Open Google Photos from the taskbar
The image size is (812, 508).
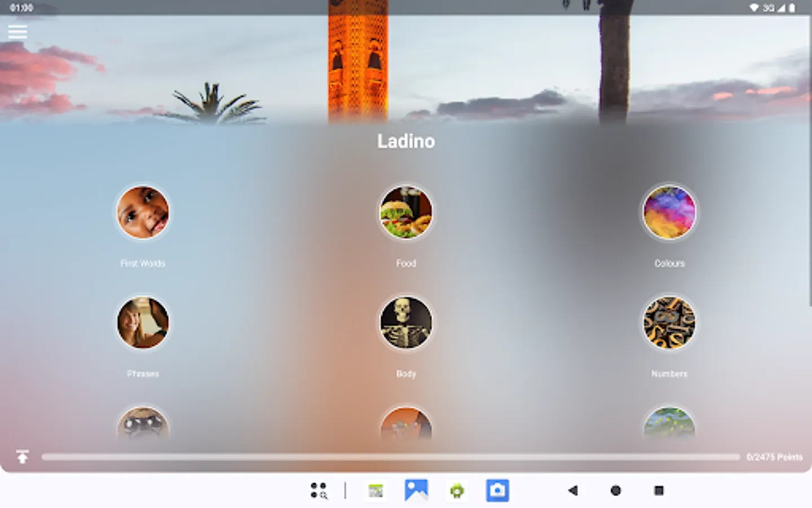(x=416, y=491)
